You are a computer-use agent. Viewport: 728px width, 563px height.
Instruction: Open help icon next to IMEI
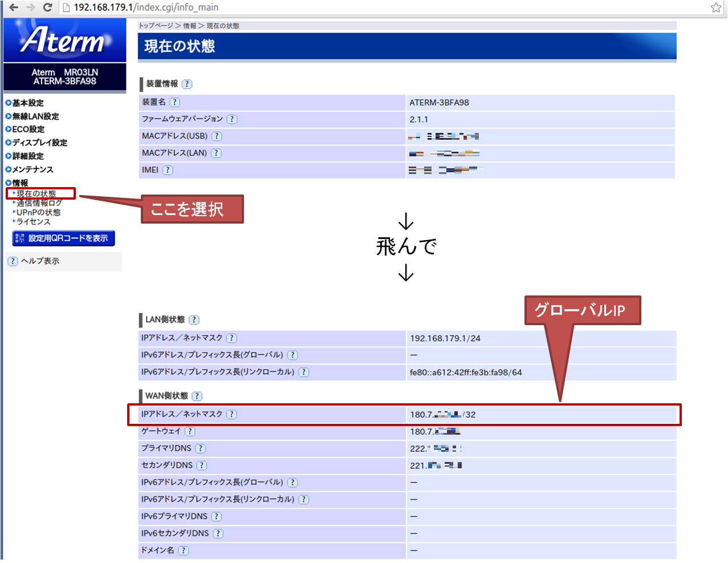point(168,170)
